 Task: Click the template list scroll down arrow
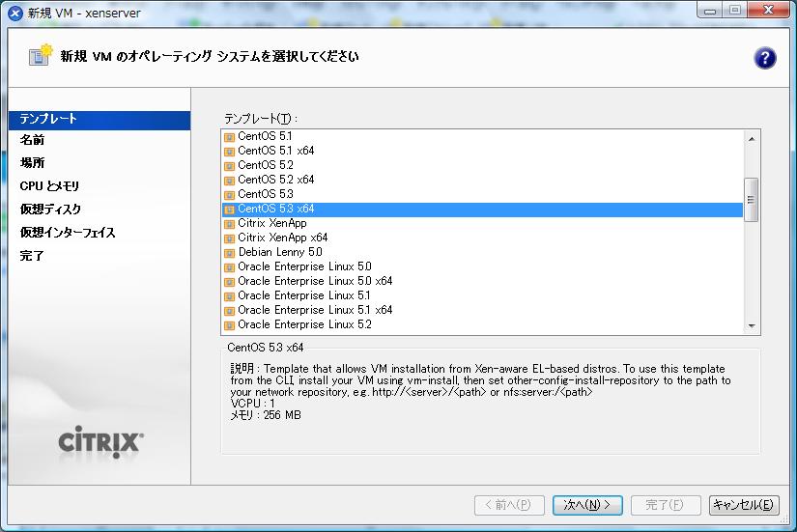pyautogui.click(x=752, y=326)
